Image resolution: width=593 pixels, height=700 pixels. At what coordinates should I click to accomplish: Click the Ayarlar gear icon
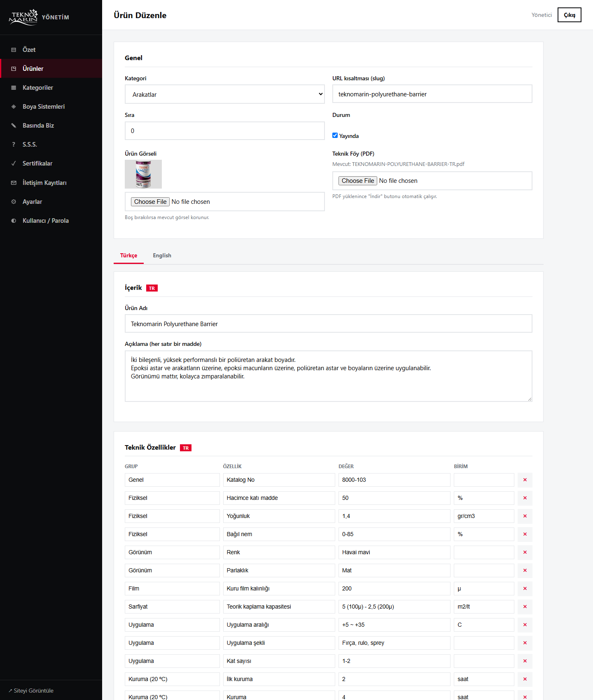(14, 202)
